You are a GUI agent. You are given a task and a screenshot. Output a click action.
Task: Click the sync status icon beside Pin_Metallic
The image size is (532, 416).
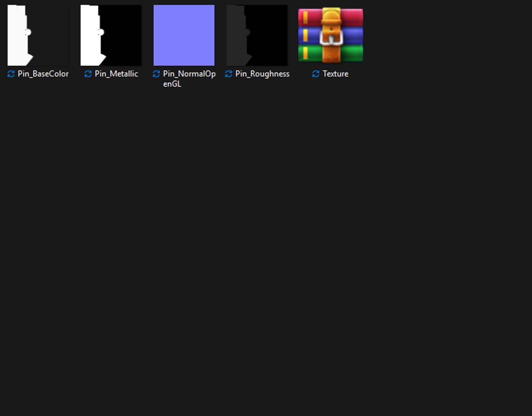pyautogui.click(x=88, y=74)
